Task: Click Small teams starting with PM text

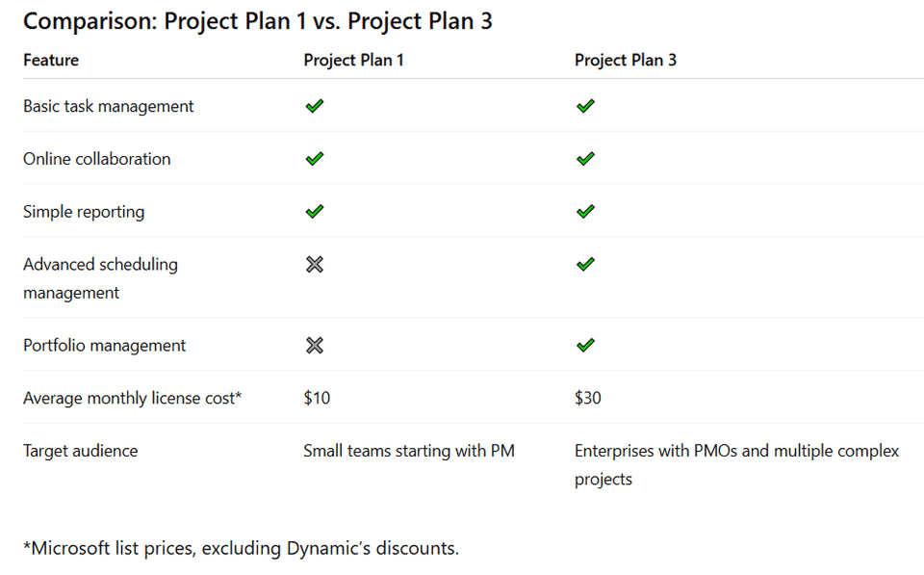Action: coord(409,451)
